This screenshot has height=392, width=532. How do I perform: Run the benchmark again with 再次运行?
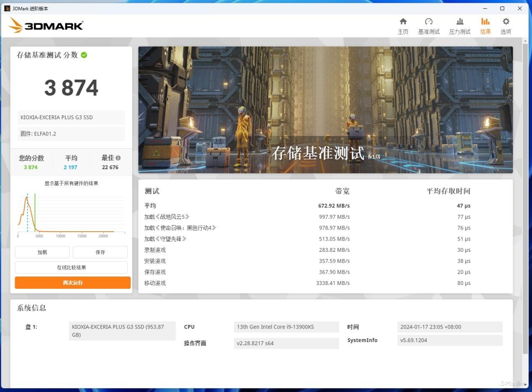pyautogui.click(x=72, y=282)
